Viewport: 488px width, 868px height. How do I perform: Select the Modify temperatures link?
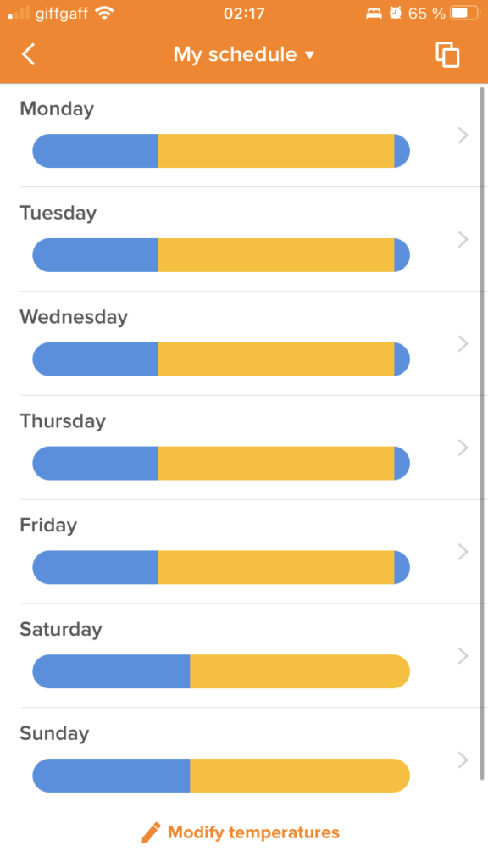253,832
